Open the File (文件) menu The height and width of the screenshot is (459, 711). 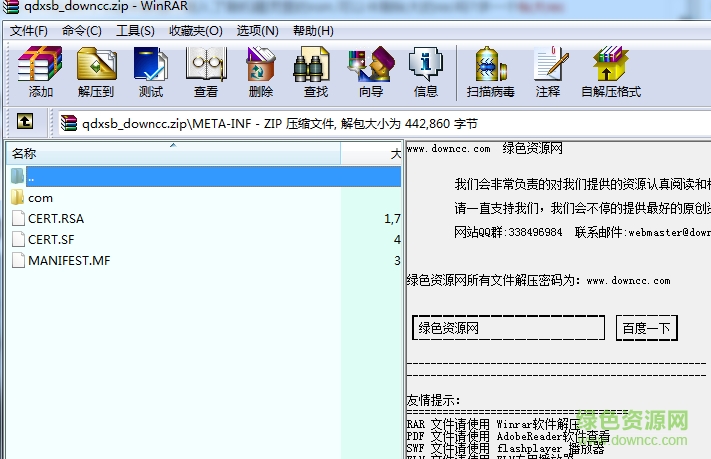29,30
